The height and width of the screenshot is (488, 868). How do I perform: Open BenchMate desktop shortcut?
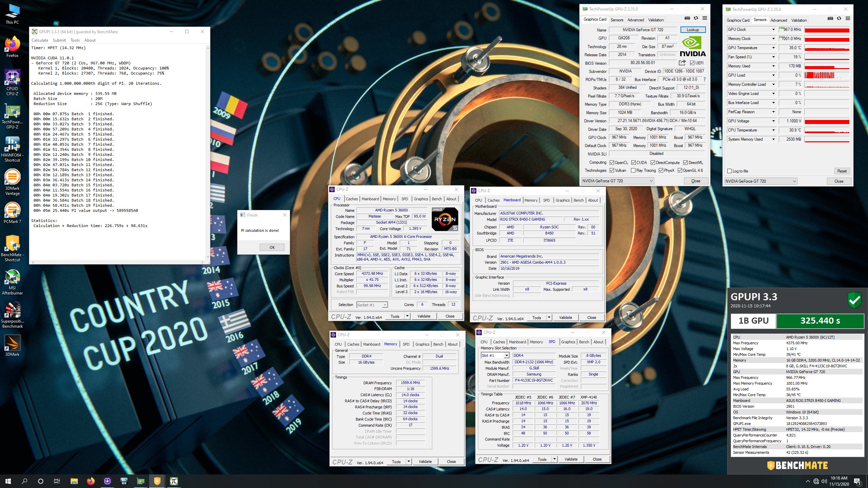[x=12, y=249]
